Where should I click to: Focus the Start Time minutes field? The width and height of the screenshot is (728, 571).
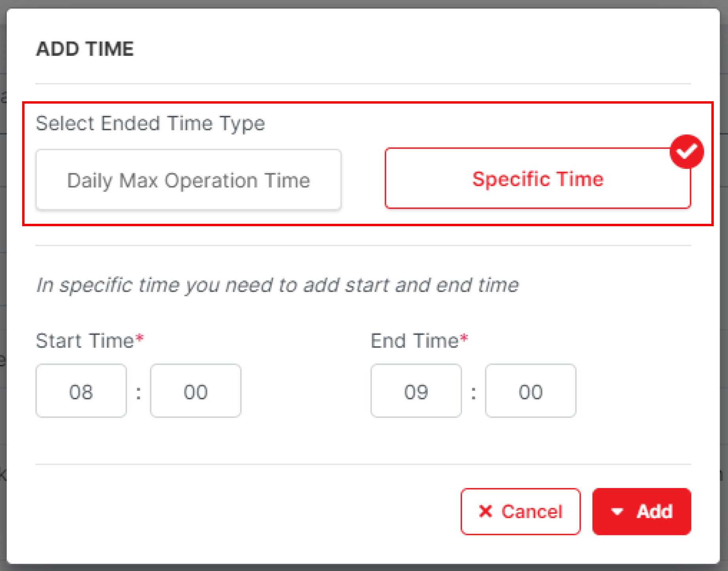coord(195,391)
